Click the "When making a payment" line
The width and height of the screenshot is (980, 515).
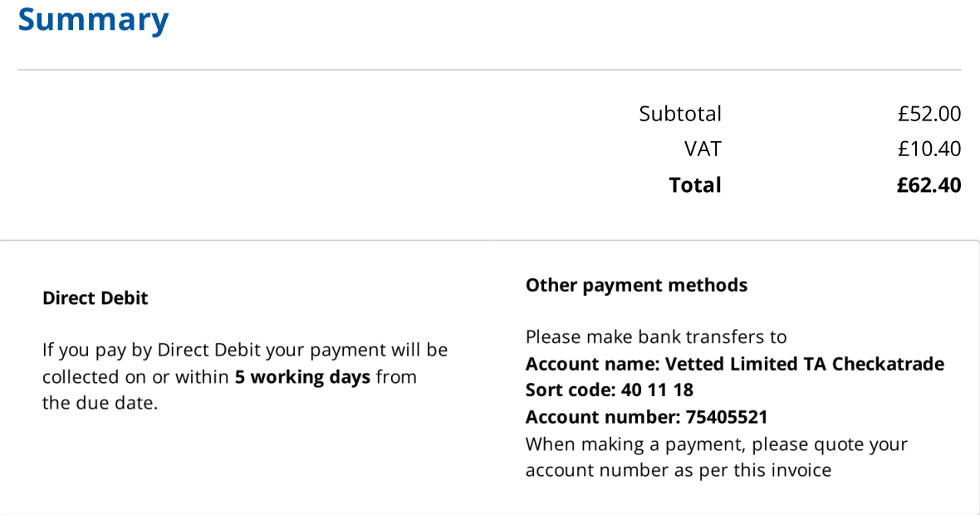(x=716, y=444)
